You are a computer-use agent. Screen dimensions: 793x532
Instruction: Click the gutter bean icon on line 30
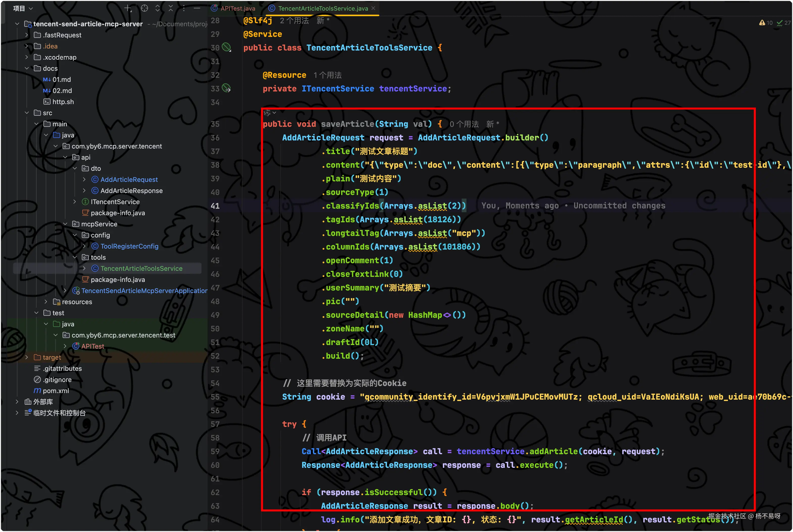(x=226, y=47)
